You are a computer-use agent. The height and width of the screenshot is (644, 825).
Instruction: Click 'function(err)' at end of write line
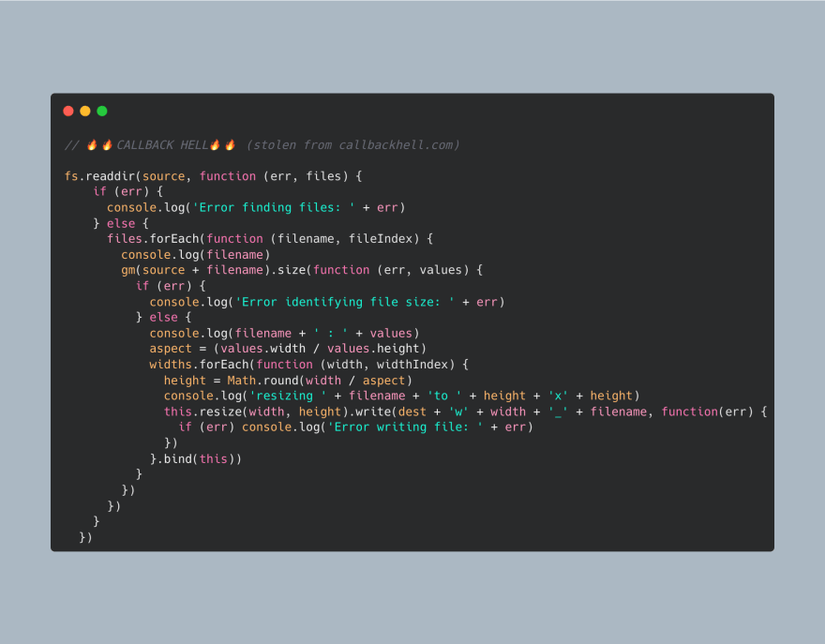(x=707, y=412)
